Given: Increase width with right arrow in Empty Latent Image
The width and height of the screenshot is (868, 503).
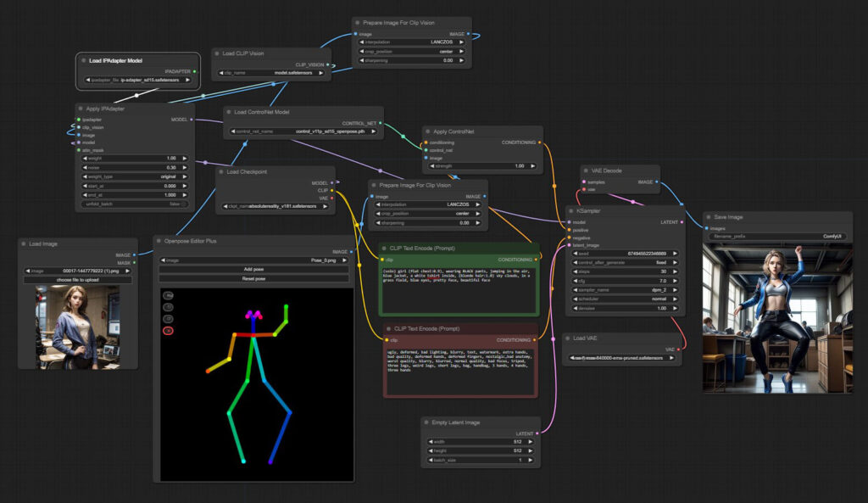Looking at the screenshot, I should tap(531, 442).
